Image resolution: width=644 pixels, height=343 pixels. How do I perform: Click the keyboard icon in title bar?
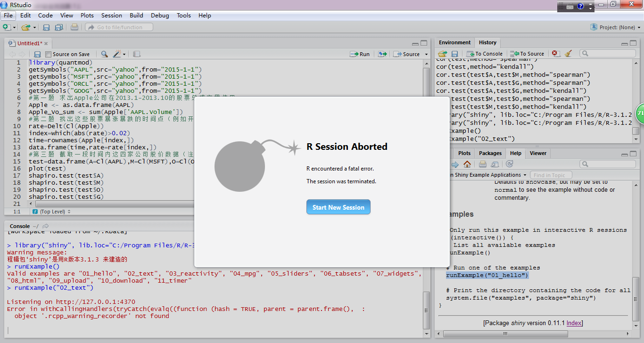tap(570, 7)
